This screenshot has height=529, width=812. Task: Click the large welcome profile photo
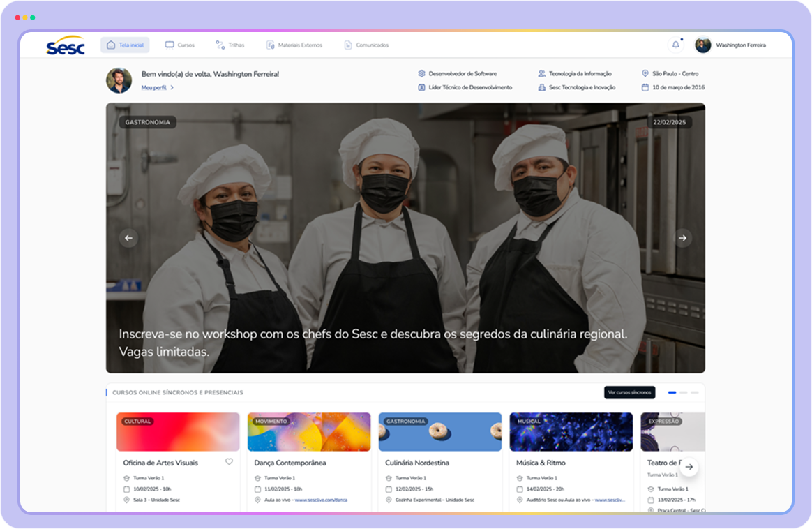point(119,80)
